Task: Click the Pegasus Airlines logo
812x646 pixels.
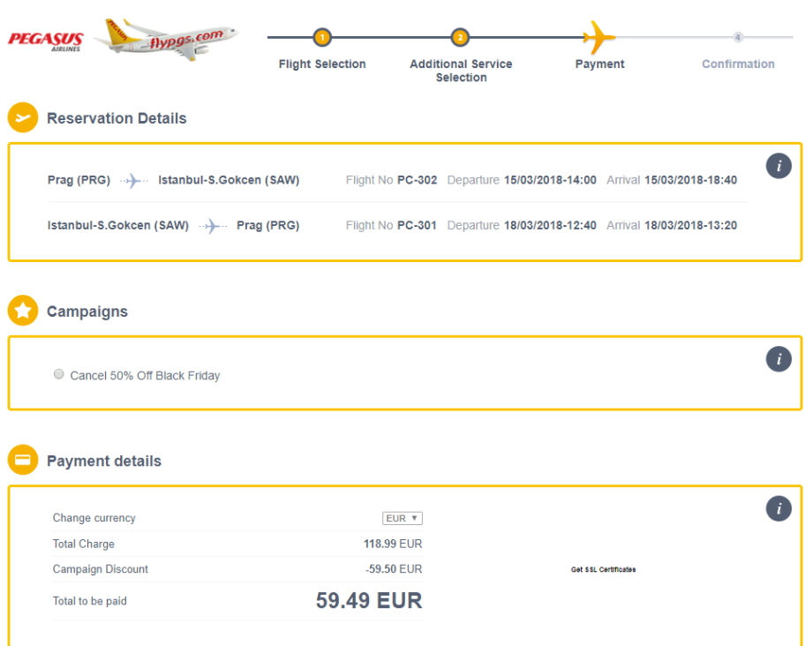Action: pos(46,41)
